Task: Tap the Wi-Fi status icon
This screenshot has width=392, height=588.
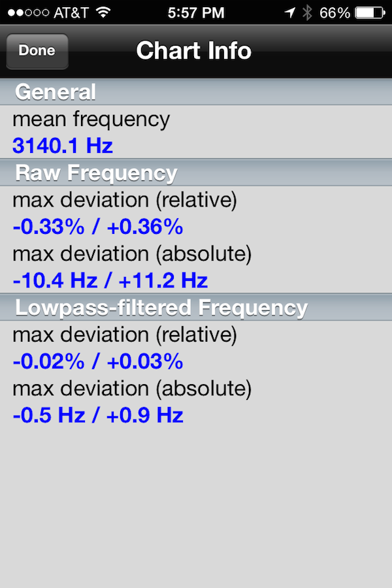Action: [x=103, y=13]
